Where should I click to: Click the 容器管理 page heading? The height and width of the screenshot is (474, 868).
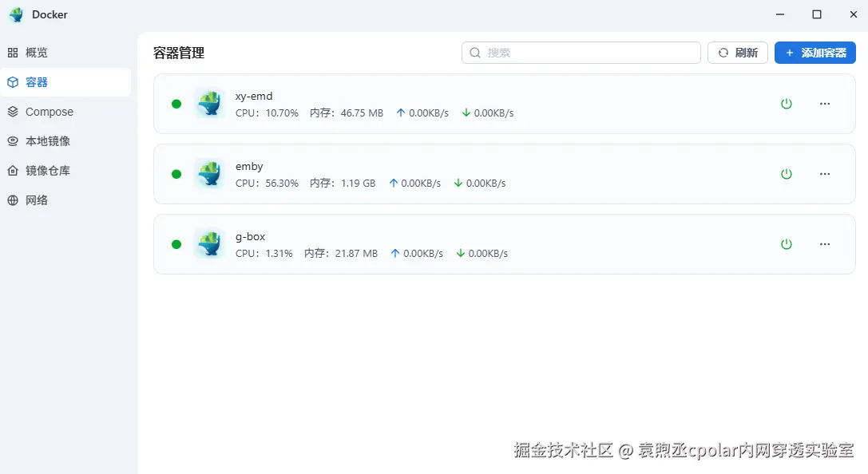179,53
